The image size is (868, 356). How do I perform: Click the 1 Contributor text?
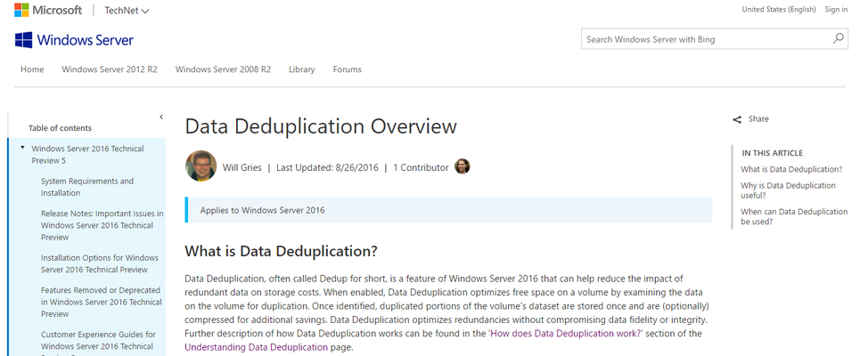(x=421, y=167)
